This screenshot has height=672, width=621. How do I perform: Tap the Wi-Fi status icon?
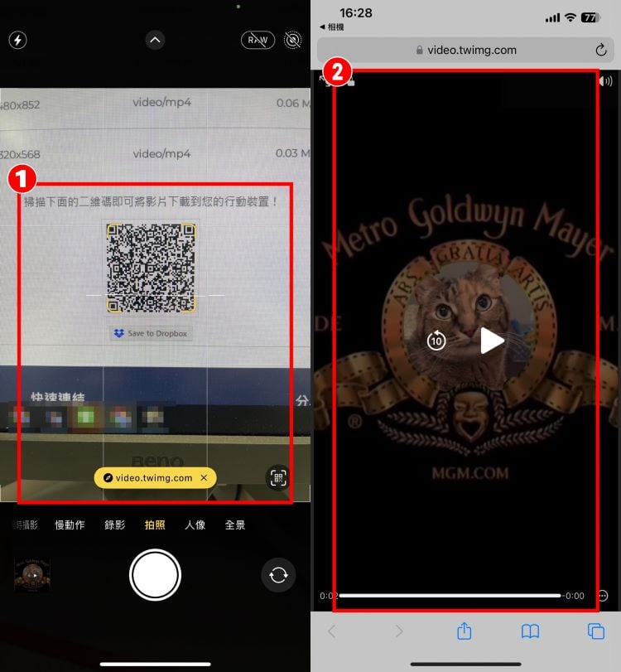(x=570, y=17)
